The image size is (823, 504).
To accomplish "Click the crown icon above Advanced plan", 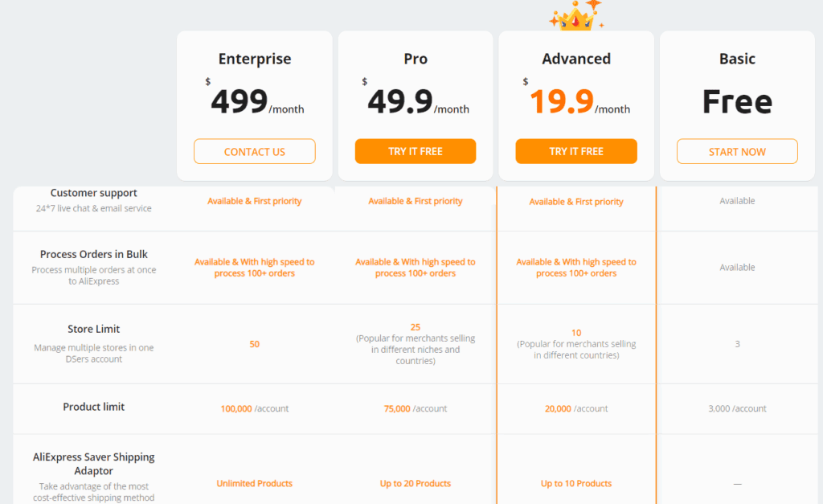I will (576, 16).
